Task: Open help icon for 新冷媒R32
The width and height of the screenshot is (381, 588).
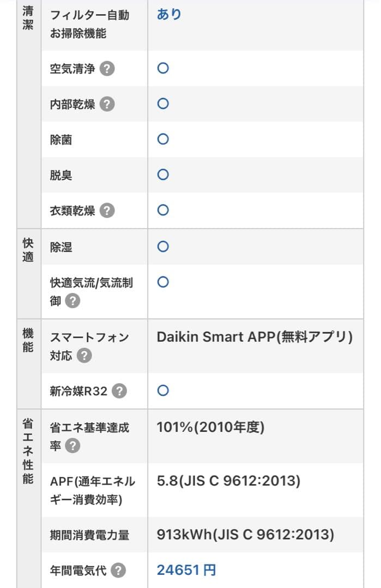Action: tap(119, 391)
